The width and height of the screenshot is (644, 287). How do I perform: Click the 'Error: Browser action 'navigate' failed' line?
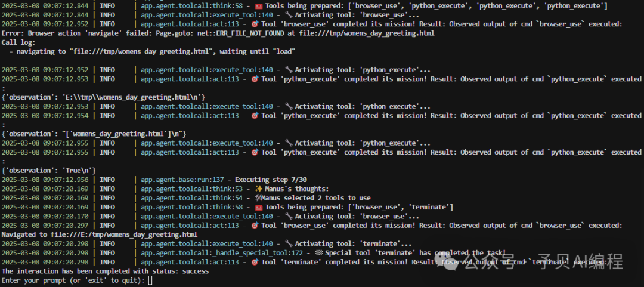click(x=218, y=33)
